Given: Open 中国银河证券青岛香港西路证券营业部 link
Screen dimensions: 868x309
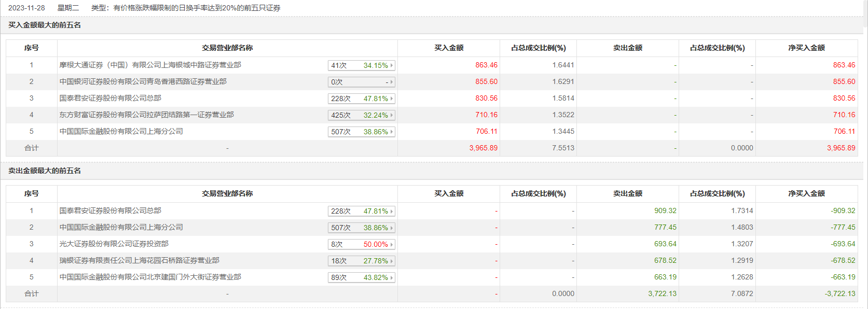Looking at the screenshot, I should pos(143,81).
